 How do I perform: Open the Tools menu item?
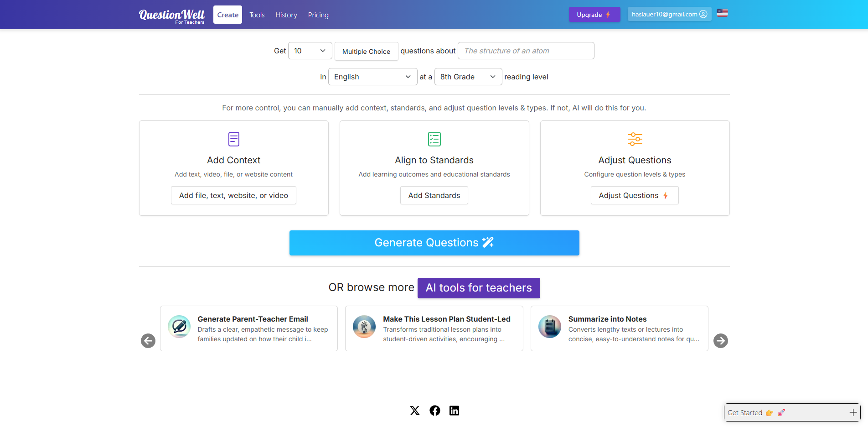(257, 15)
